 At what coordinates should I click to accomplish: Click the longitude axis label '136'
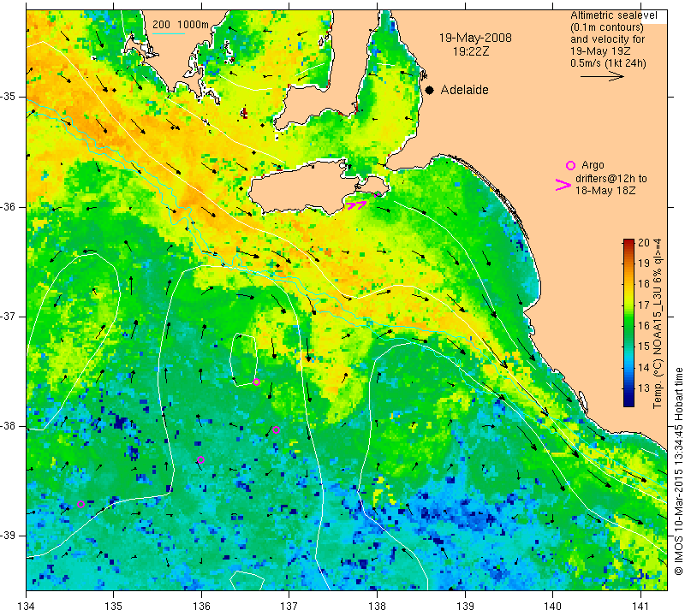[201, 607]
